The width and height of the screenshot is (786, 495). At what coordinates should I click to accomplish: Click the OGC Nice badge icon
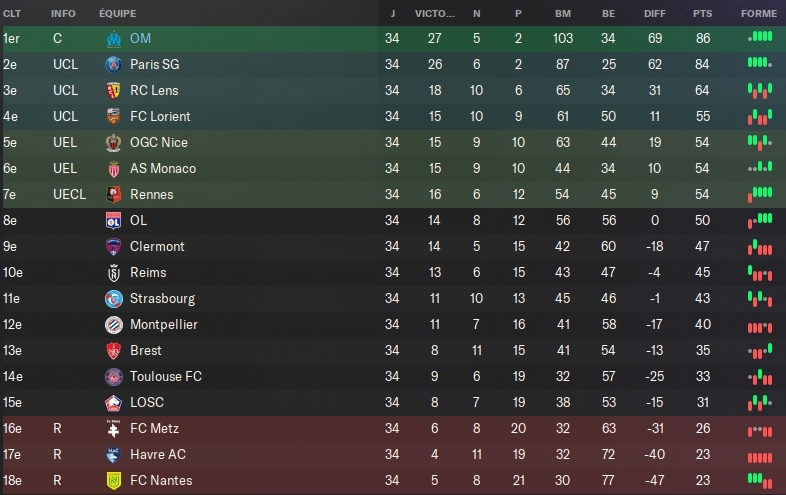point(113,142)
